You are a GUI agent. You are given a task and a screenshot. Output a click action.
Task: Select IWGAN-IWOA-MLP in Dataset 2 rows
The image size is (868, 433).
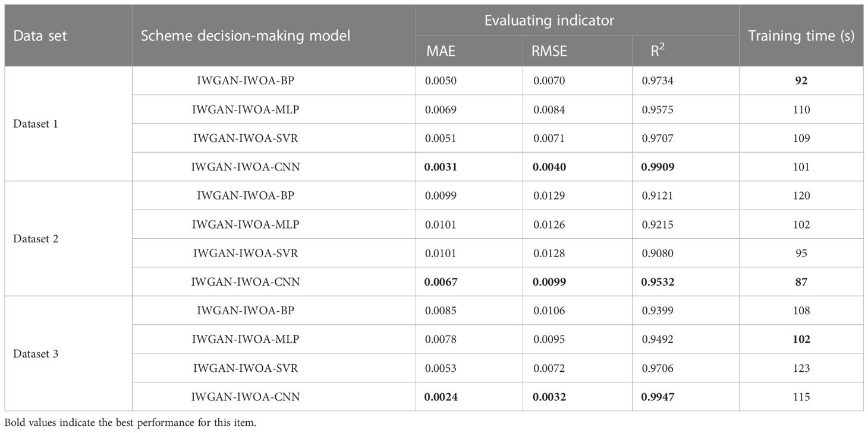pyautogui.click(x=246, y=225)
